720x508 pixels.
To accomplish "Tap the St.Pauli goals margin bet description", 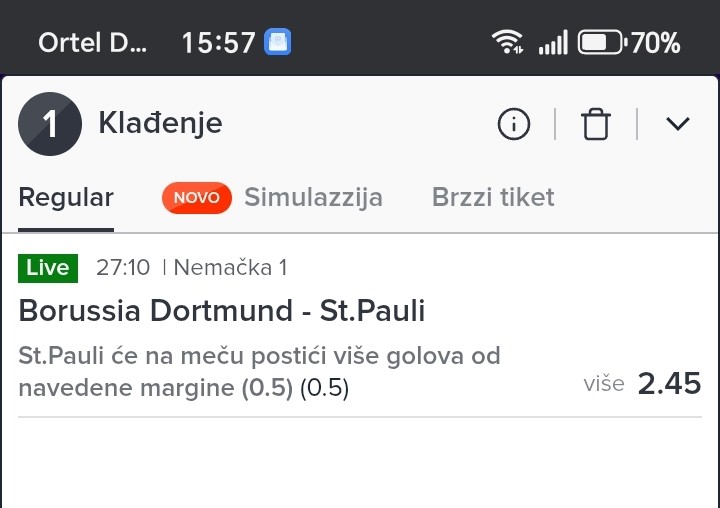I will point(260,371).
